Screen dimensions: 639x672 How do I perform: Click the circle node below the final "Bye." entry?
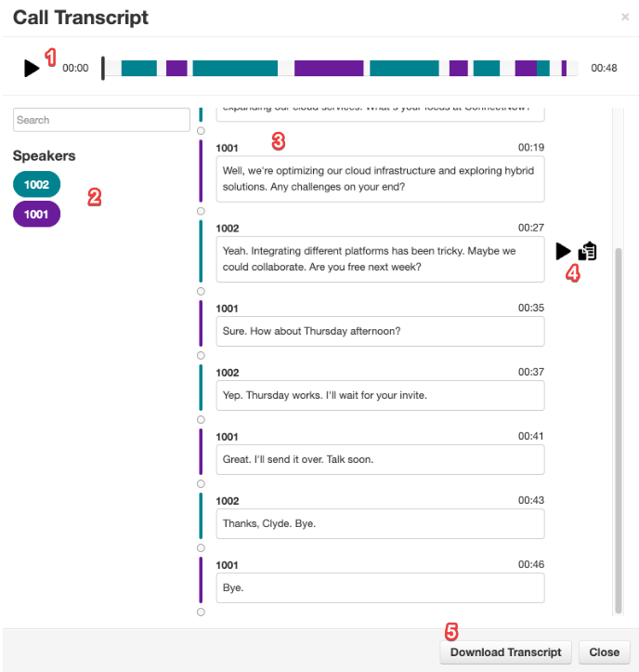click(202, 613)
